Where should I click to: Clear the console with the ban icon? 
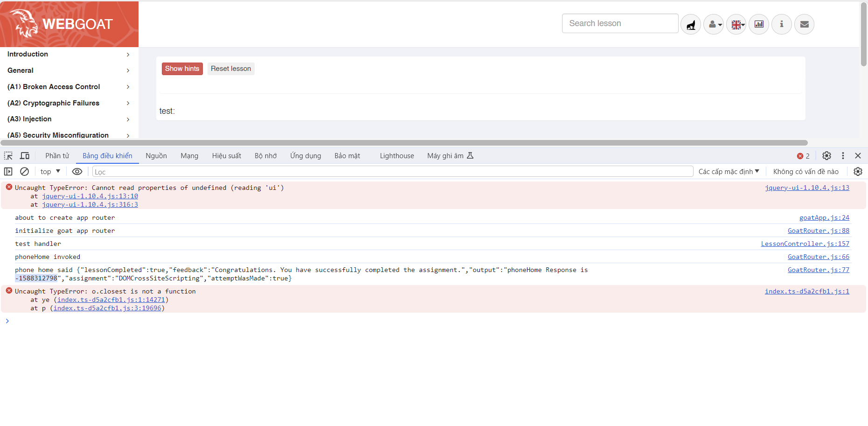[x=24, y=172]
